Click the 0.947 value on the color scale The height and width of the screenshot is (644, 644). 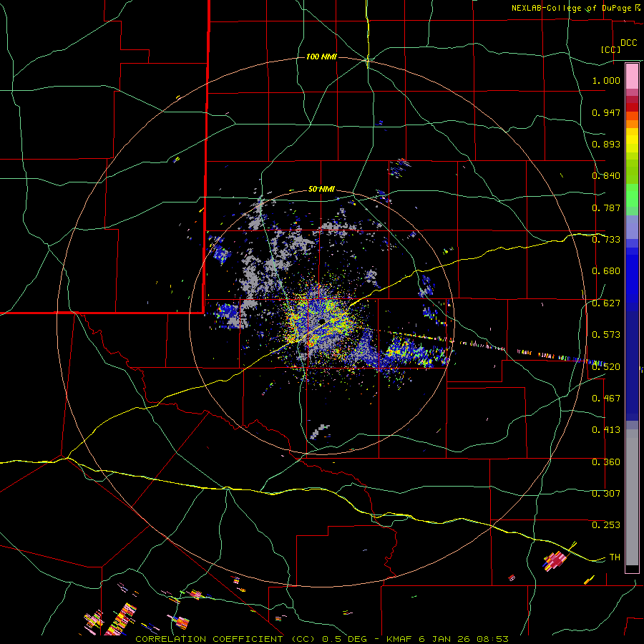[x=606, y=112]
